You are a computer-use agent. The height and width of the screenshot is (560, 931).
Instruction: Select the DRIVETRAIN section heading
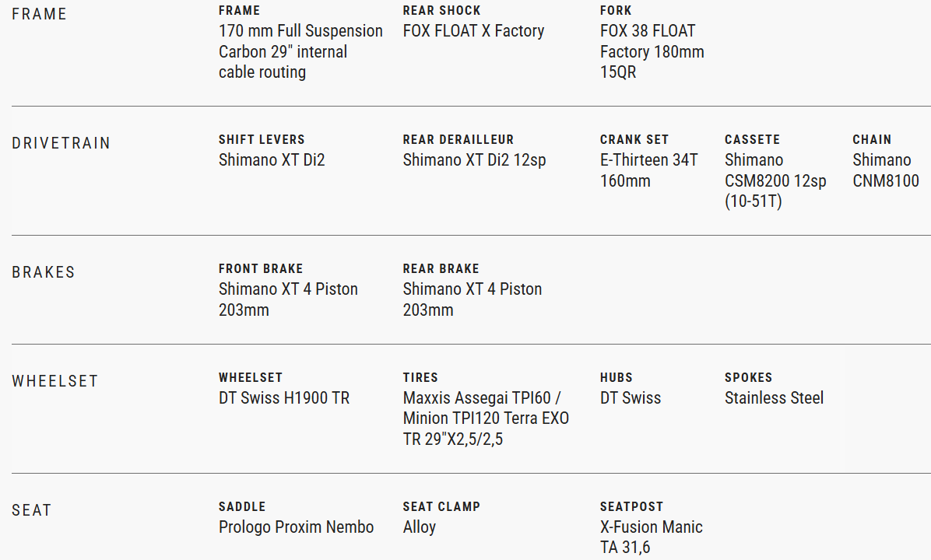click(61, 144)
